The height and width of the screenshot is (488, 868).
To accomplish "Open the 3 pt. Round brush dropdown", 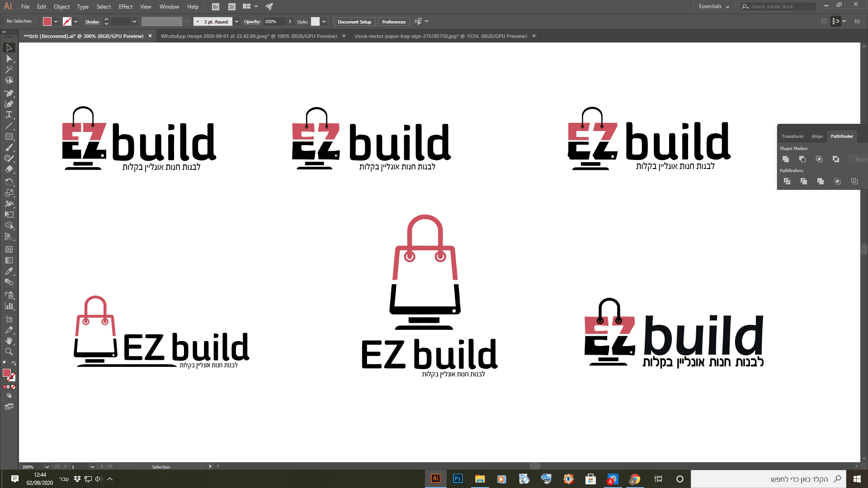I will [236, 21].
